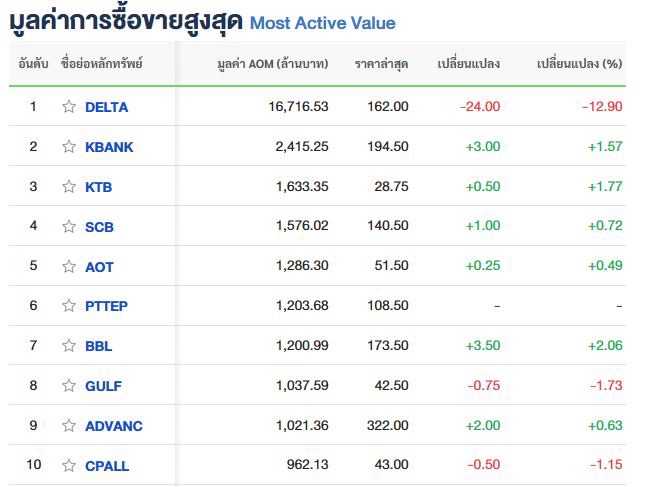The width and height of the screenshot is (646, 487).
Task: Click the star beside AOT
Action: coord(69,267)
